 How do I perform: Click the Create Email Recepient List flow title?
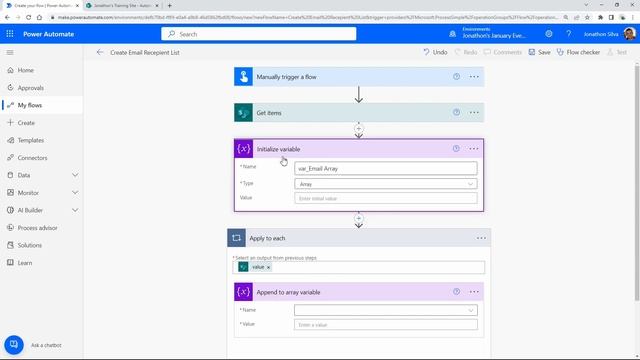[x=145, y=53]
